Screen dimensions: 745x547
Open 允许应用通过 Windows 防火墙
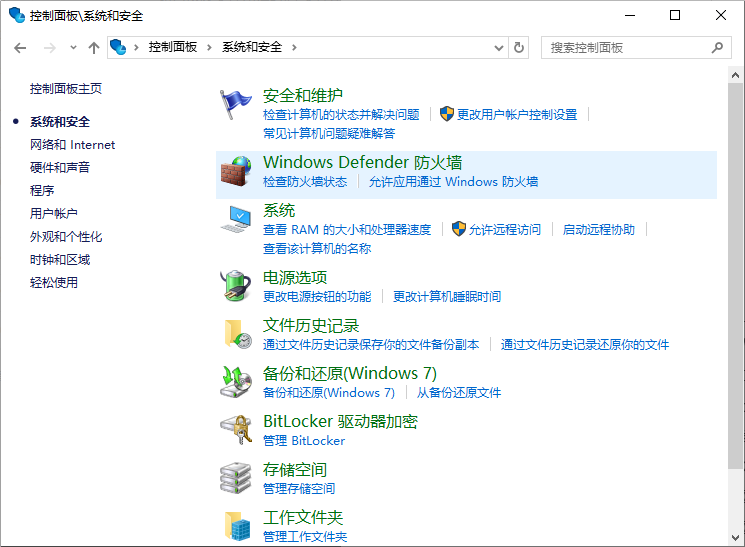click(x=453, y=182)
